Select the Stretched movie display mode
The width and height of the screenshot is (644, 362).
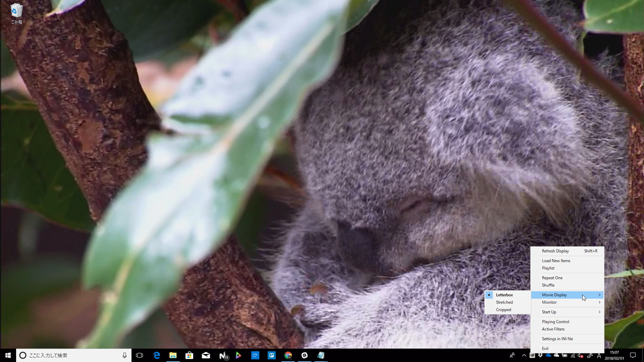point(508,302)
